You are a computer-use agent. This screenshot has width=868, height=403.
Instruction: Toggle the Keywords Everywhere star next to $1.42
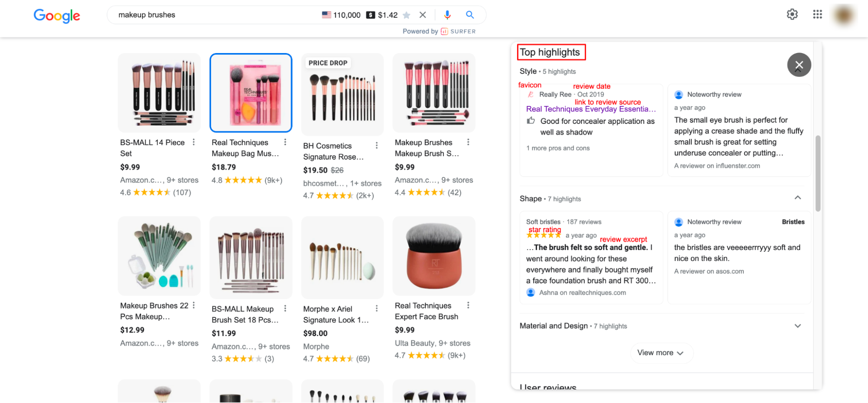click(406, 15)
